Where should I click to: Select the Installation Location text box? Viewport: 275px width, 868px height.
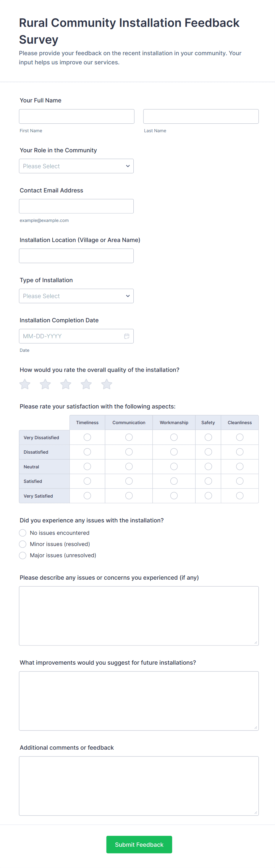[76, 256]
